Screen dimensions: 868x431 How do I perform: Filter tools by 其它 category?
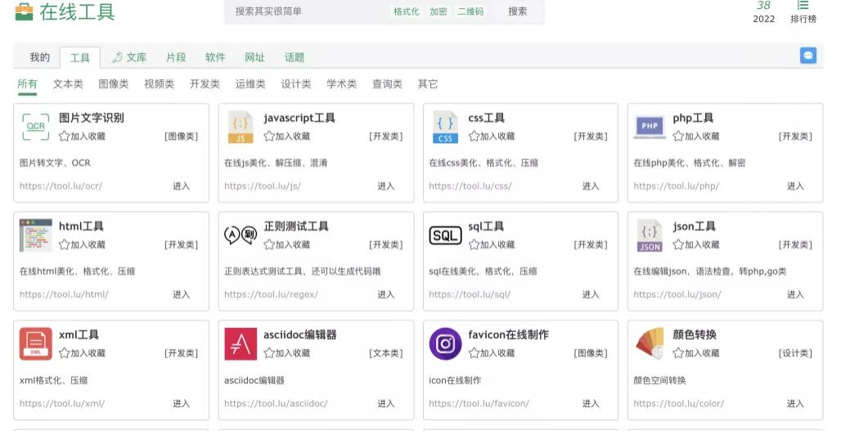428,84
